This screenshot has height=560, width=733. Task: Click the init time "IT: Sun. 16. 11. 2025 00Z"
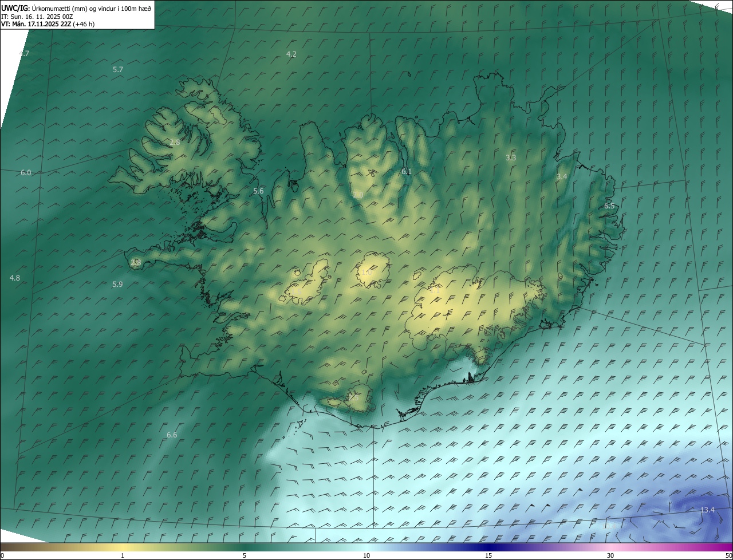click(37, 17)
